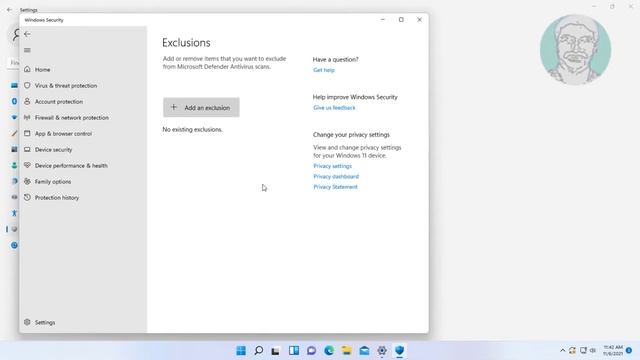This screenshot has width=640, height=360.
Task: Open the Widgets taskbar icon
Action: [294, 350]
